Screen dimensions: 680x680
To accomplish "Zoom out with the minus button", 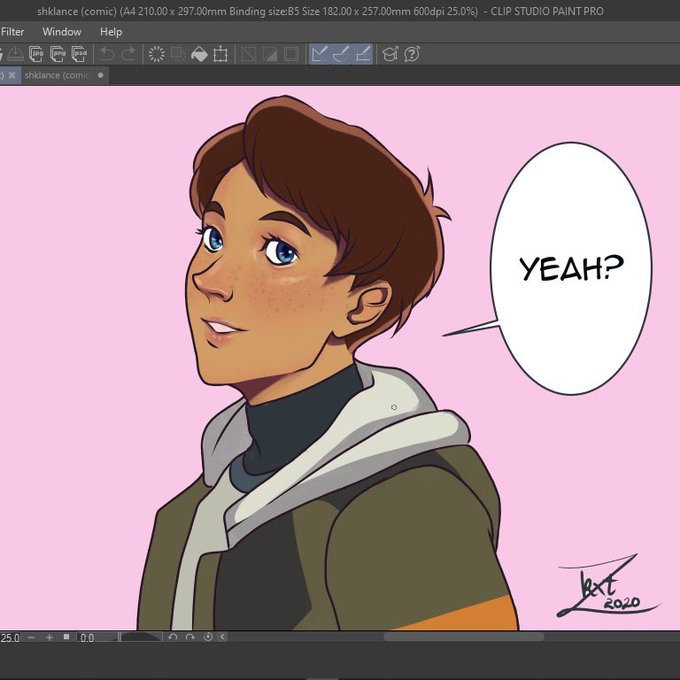I will click(x=31, y=637).
